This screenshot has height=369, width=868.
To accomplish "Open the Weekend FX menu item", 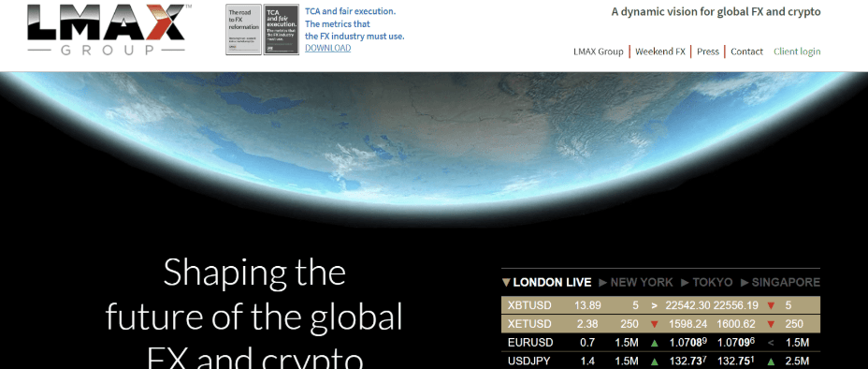I will [659, 52].
